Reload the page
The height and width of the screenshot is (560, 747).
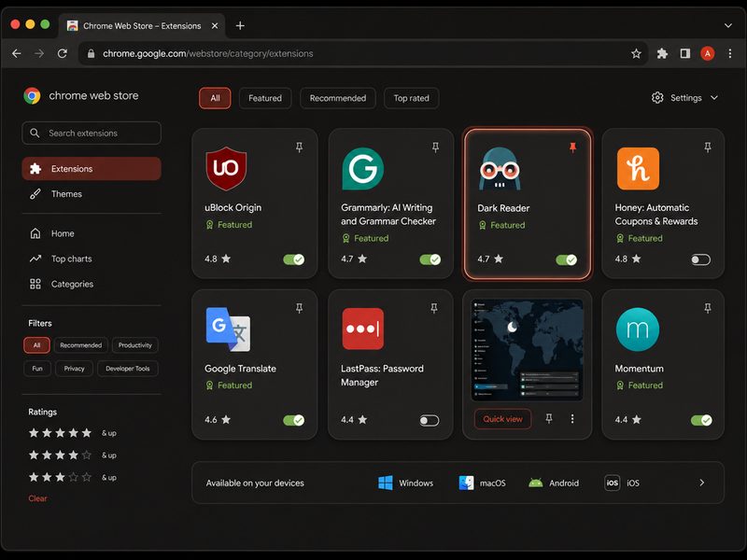tap(63, 53)
